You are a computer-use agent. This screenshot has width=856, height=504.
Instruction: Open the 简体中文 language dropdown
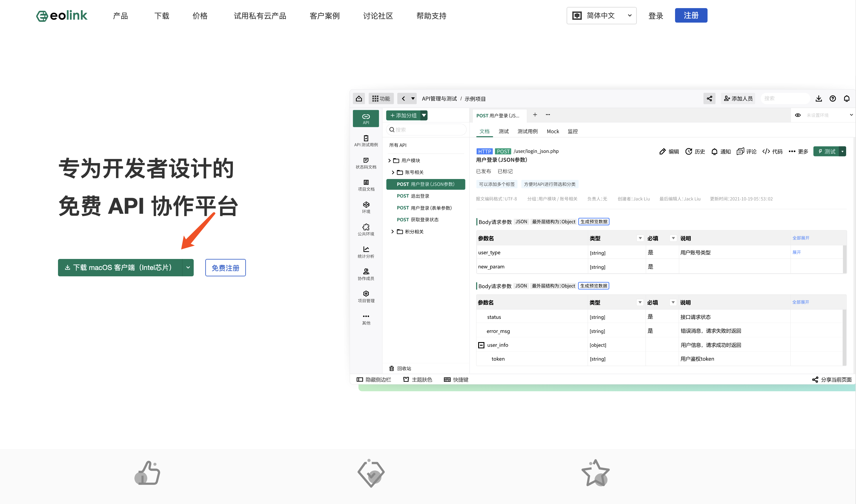(601, 16)
